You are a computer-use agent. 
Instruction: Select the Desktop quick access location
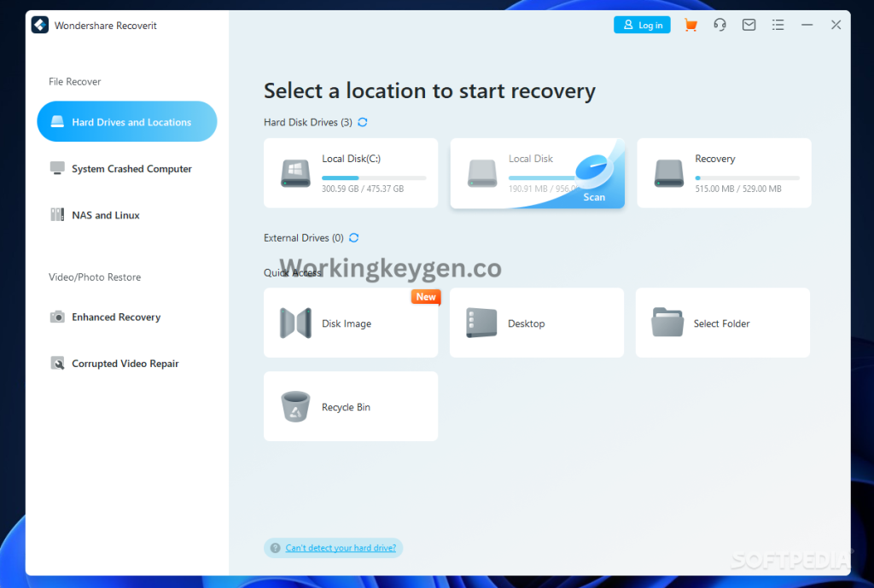point(537,323)
